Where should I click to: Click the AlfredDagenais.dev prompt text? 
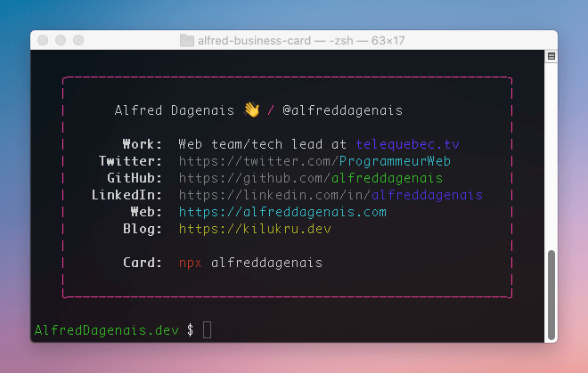click(107, 330)
